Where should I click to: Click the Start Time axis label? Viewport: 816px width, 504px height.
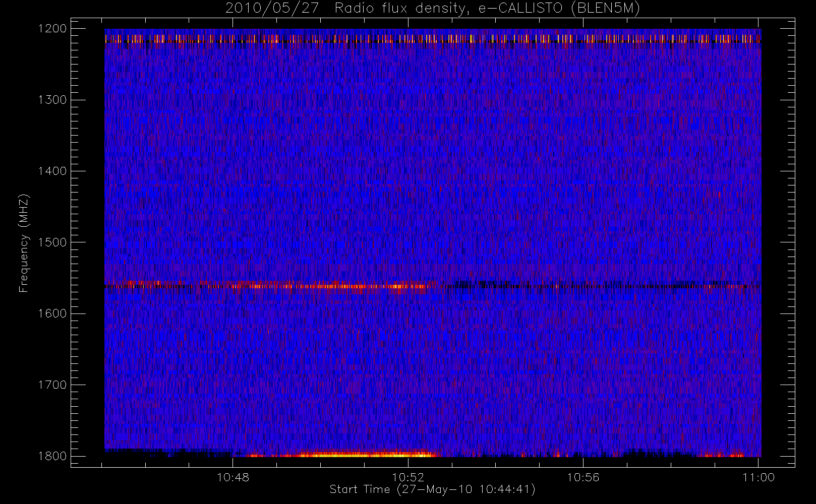pyautogui.click(x=432, y=489)
